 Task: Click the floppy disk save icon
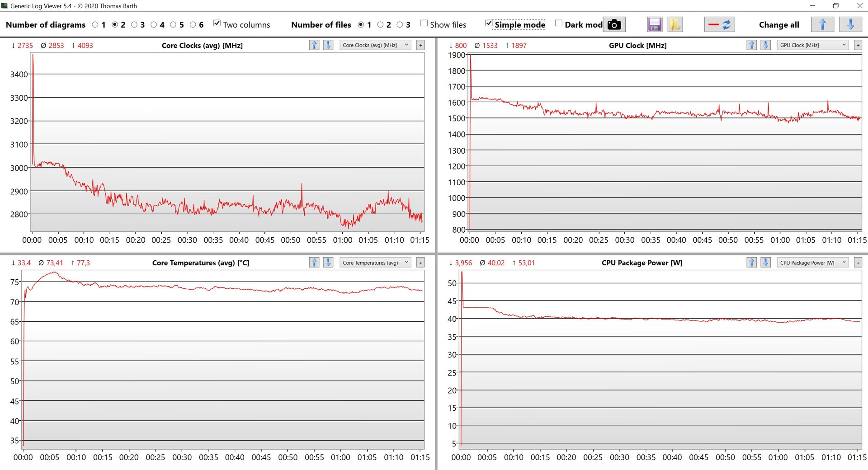pyautogui.click(x=654, y=24)
